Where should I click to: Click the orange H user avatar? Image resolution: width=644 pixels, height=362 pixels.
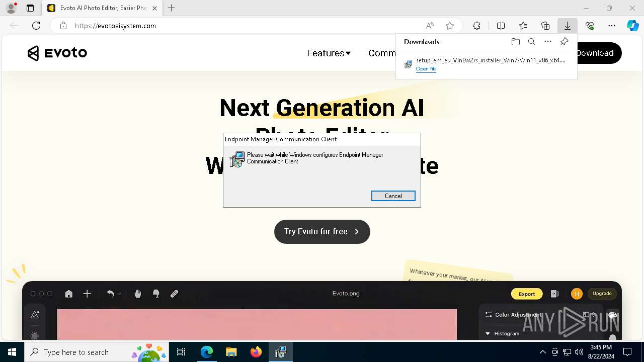pos(577,294)
